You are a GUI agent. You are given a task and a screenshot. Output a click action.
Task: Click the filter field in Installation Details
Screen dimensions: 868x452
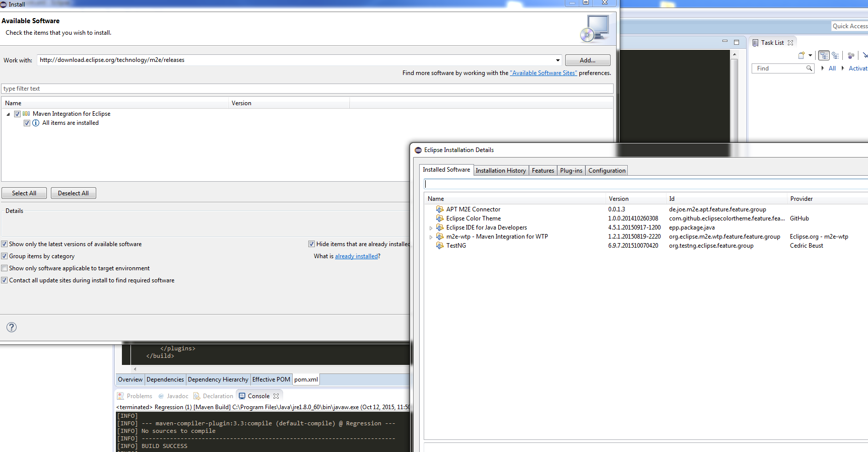[x=646, y=184]
